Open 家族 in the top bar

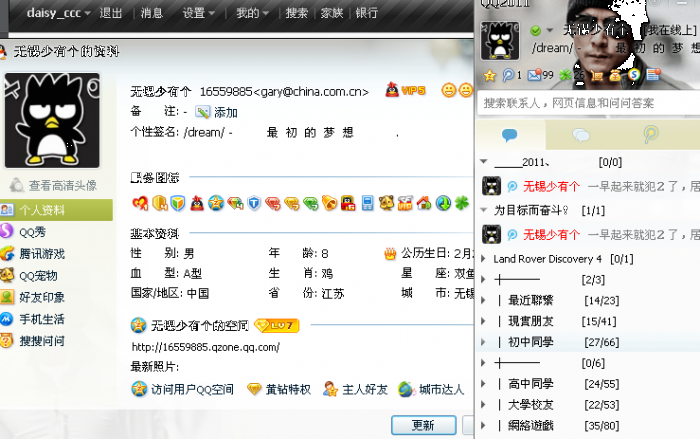pyautogui.click(x=332, y=13)
